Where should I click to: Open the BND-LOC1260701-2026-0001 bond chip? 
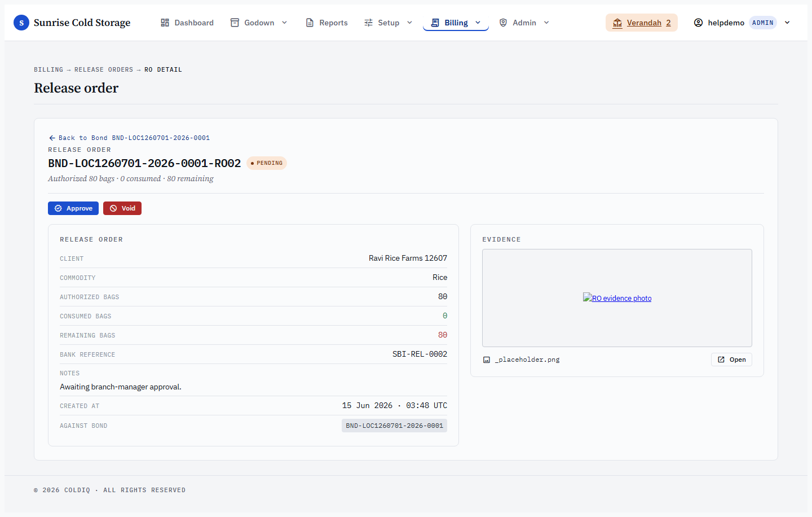(394, 426)
